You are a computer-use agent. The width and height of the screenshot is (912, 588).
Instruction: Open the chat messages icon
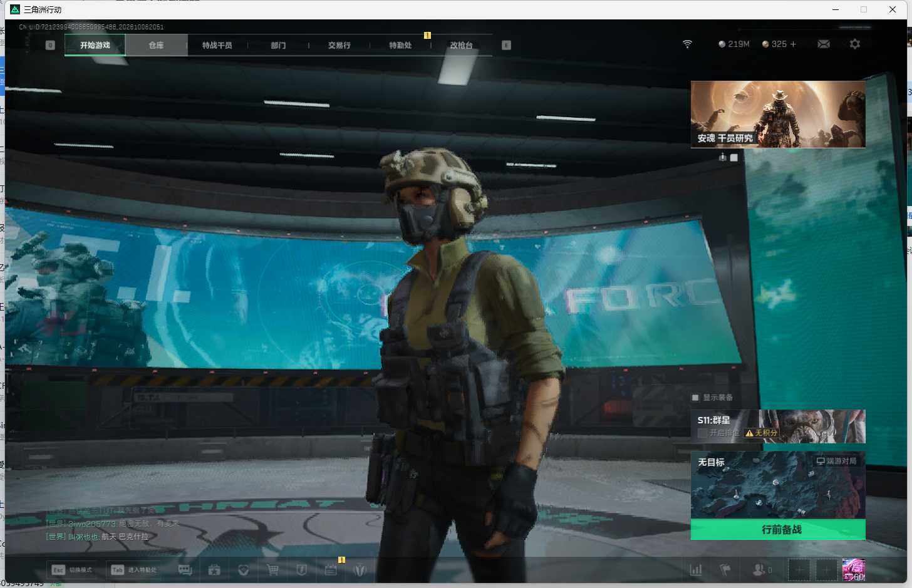185,570
